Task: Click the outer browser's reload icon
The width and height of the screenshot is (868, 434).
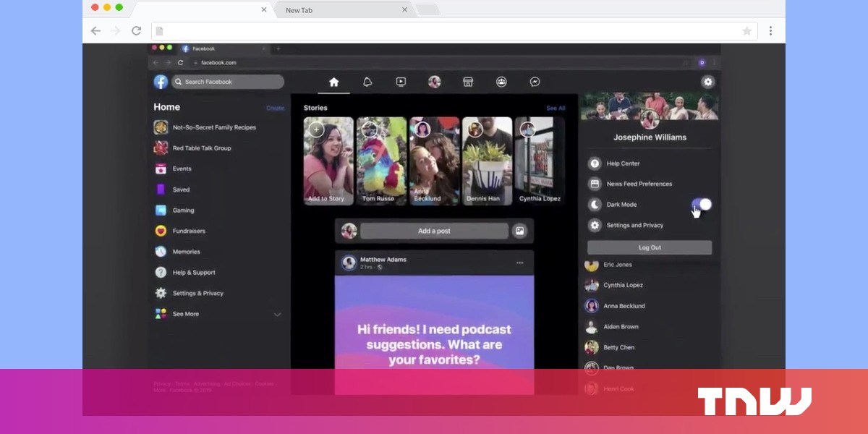Action: point(136,30)
